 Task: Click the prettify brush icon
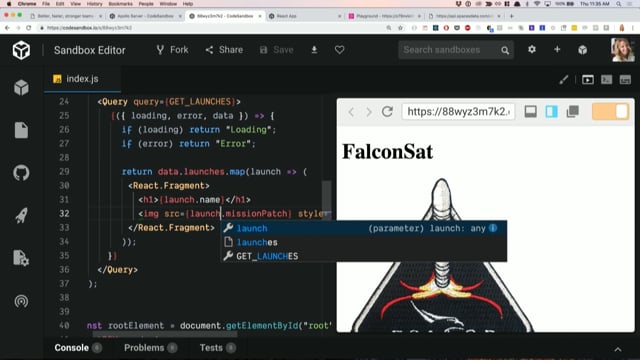tap(564, 80)
